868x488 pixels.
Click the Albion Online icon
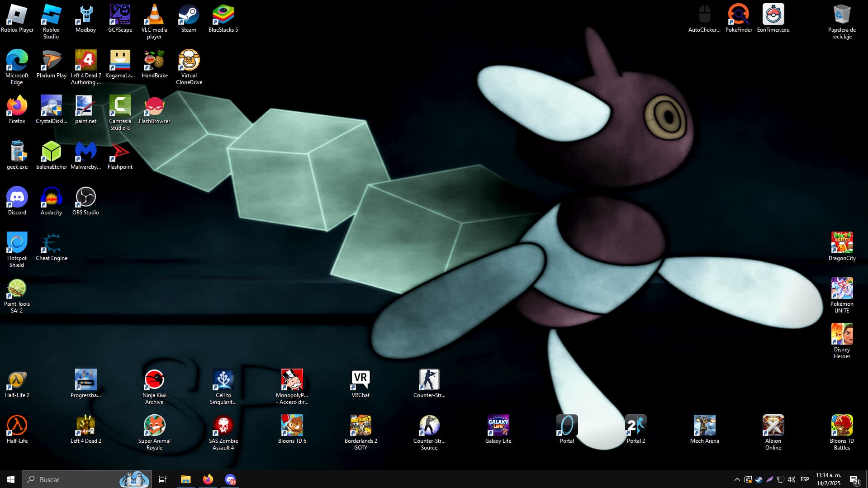773,432
